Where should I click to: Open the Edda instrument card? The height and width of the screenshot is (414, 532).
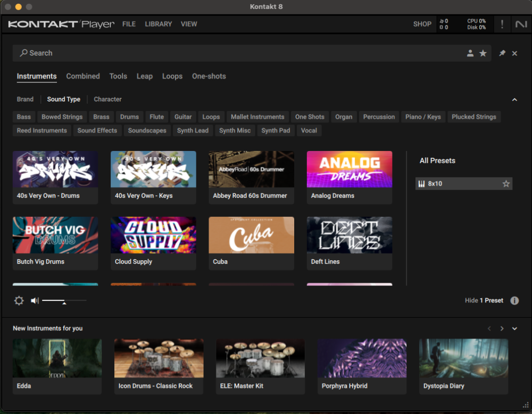57,367
